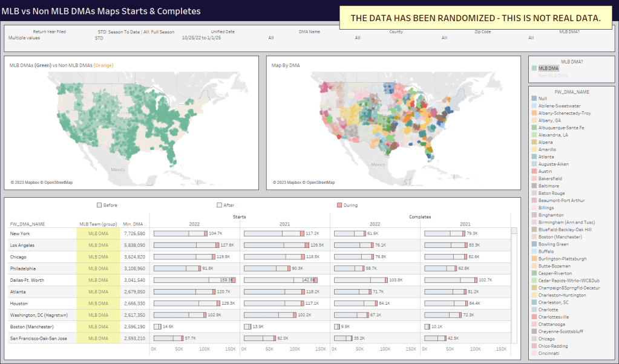Viewport: 619px width, 364px height.
Task: Open the DMA Name filter dropdown
Action: coord(357,37)
